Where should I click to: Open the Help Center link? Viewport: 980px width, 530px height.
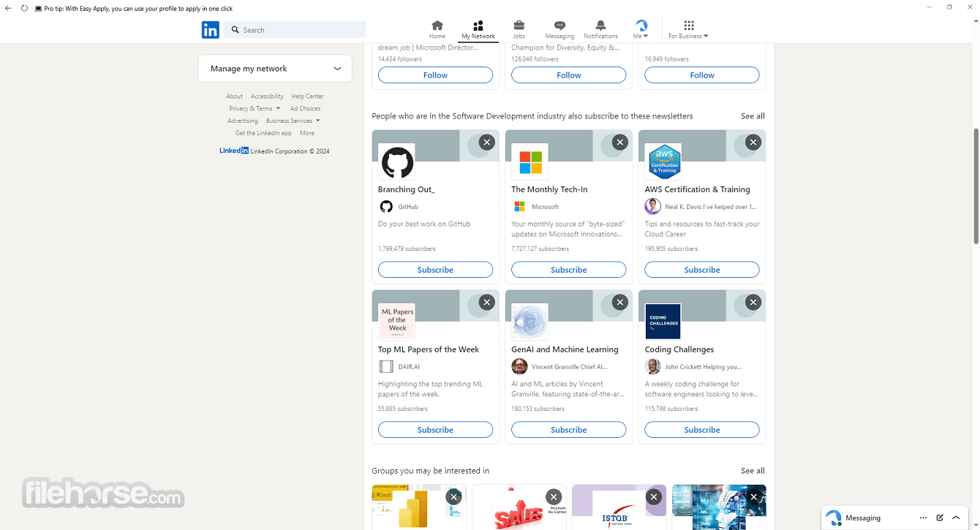[307, 96]
